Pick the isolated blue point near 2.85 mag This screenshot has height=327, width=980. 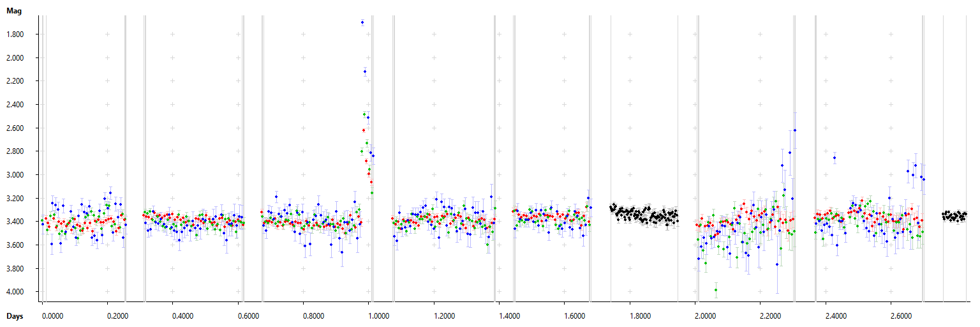click(835, 158)
